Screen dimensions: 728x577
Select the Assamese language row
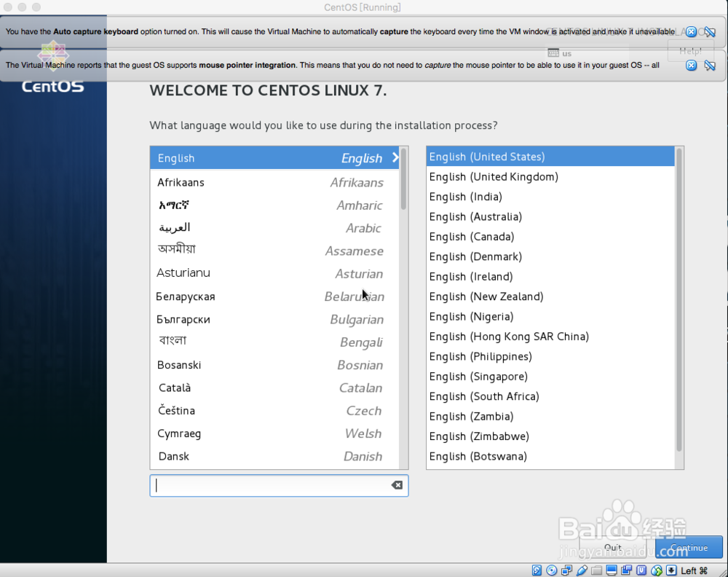[274, 251]
